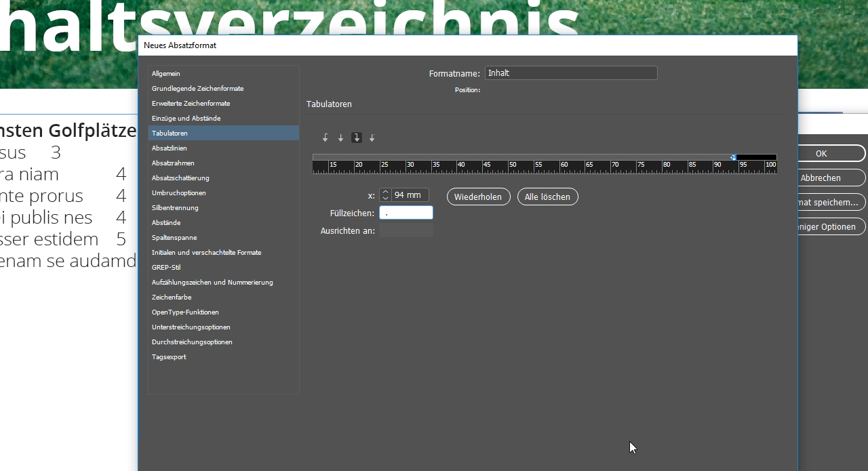Open Grundlegende Zeichenformate category
Screen dimensions: 868x471
tap(223, 88)
